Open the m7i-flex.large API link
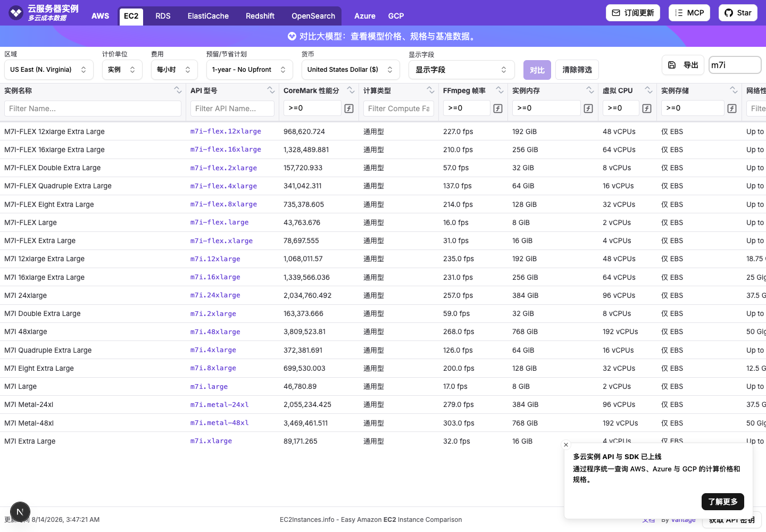 point(220,222)
